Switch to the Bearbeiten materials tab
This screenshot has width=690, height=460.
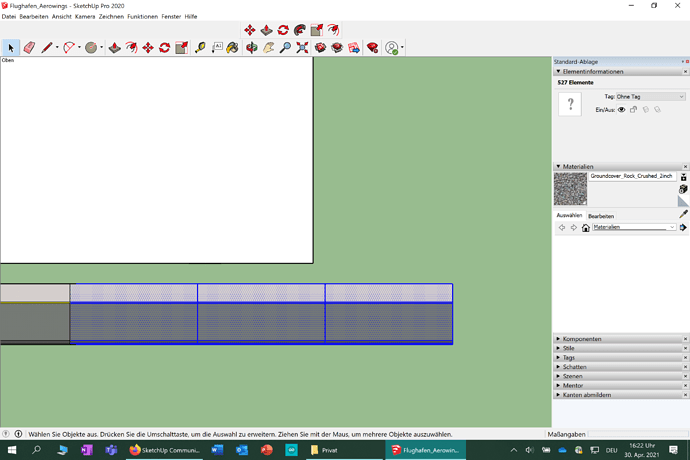[x=601, y=216]
